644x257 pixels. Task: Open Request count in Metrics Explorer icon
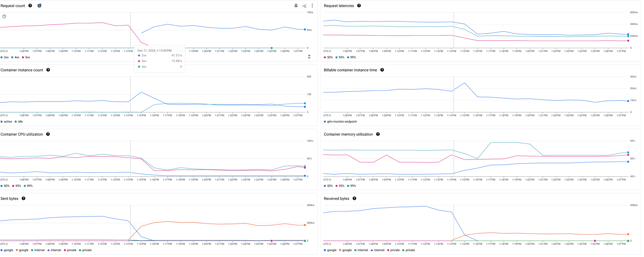304,6
